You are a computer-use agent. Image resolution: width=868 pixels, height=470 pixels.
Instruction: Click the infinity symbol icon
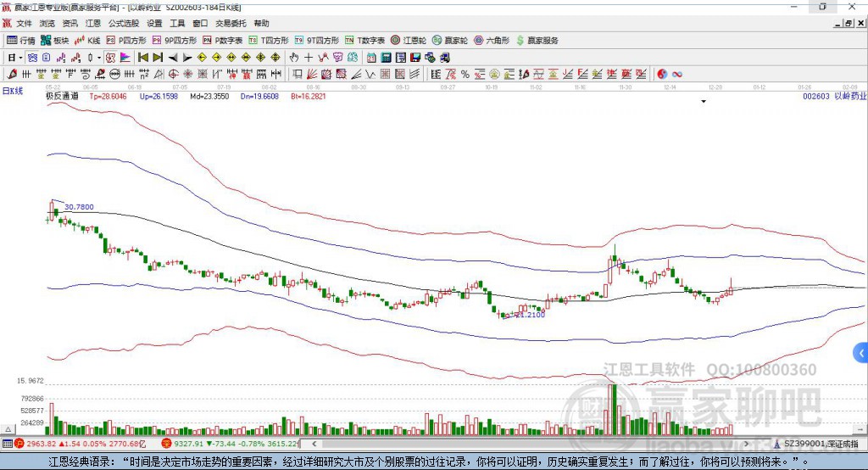(x=677, y=75)
